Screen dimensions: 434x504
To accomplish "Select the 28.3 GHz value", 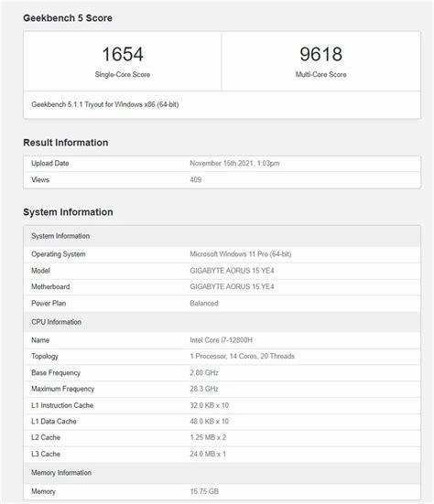I will pos(204,389).
